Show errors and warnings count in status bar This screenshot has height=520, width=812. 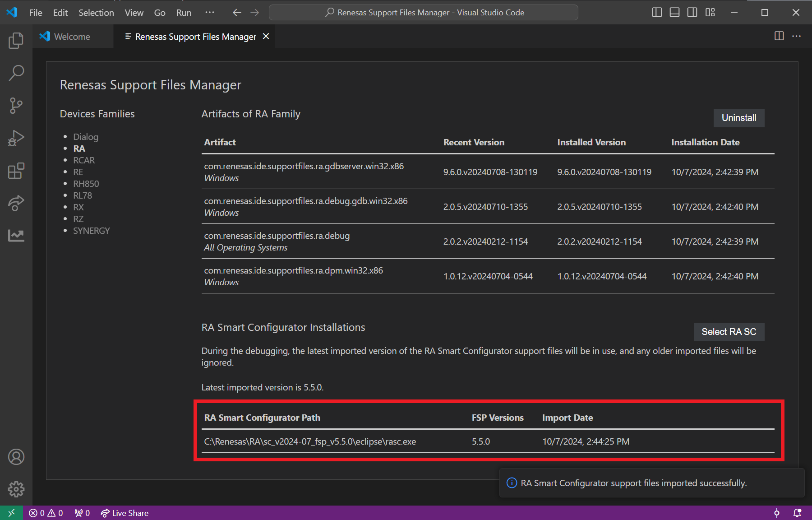coord(46,513)
